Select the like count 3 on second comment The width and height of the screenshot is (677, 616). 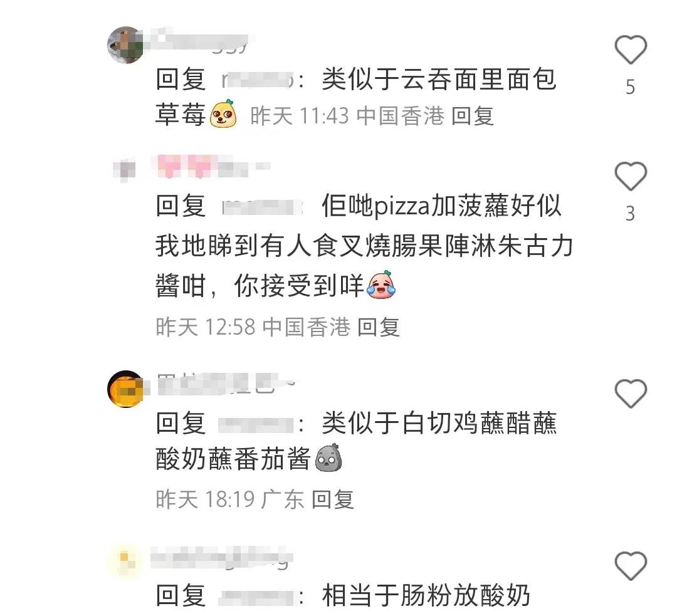coord(631,214)
